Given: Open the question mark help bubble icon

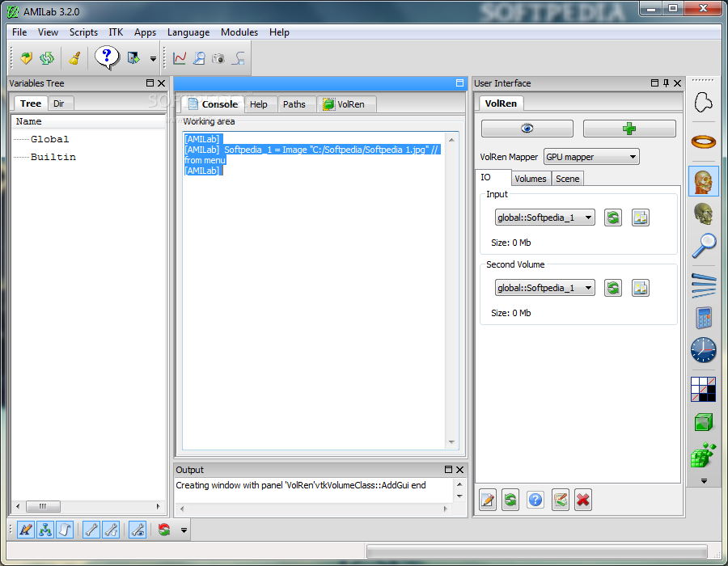Looking at the screenshot, I should (x=107, y=57).
